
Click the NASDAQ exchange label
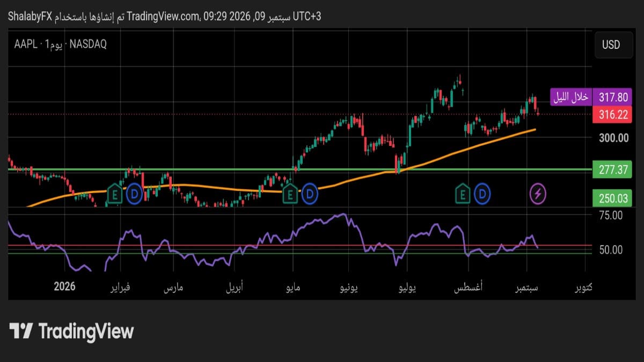point(88,45)
